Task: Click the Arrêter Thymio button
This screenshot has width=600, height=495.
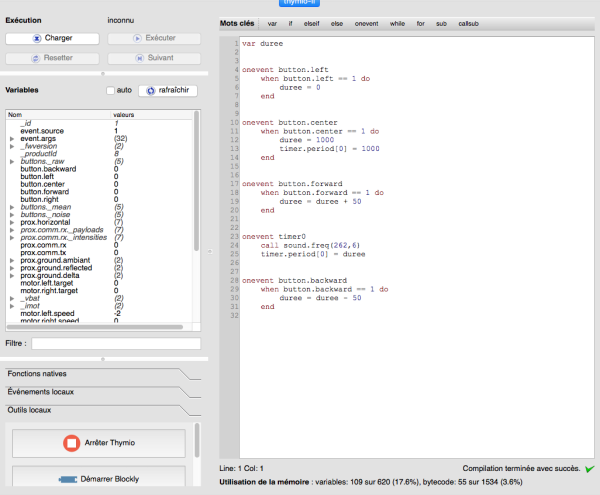Action: pyautogui.click(x=99, y=443)
